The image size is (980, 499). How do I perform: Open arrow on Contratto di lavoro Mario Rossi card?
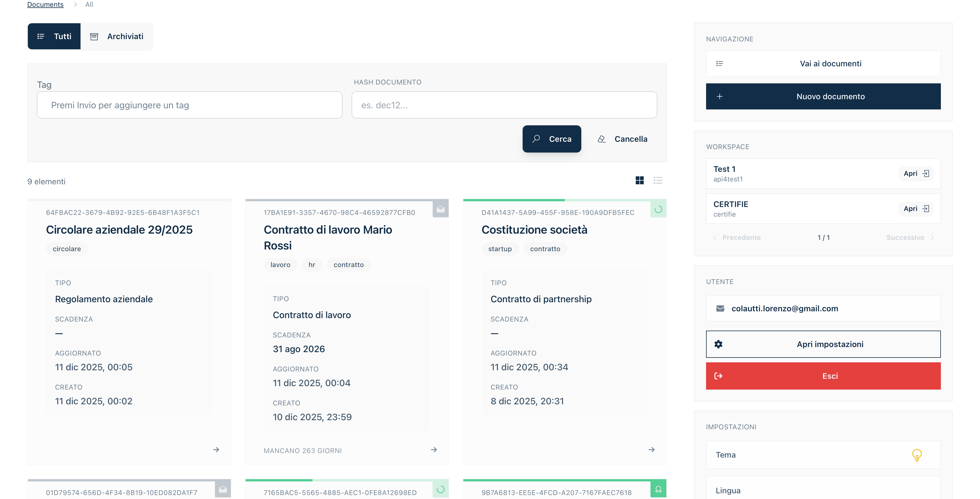click(434, 450)
